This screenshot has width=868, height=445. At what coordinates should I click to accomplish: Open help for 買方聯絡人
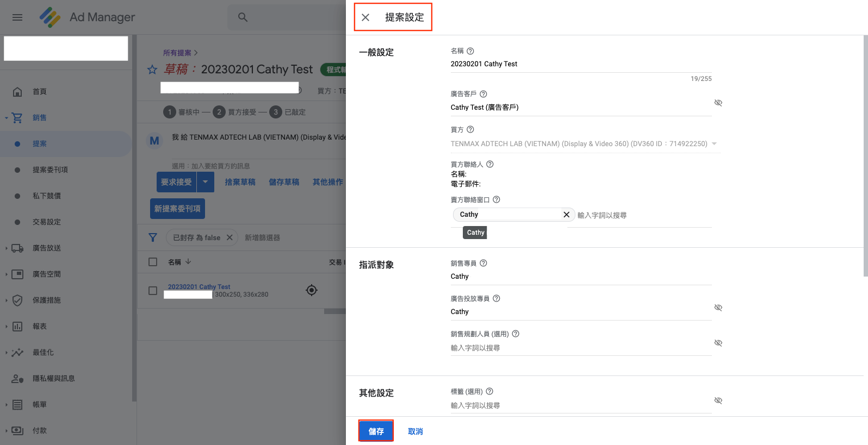[x=490, y=164]
